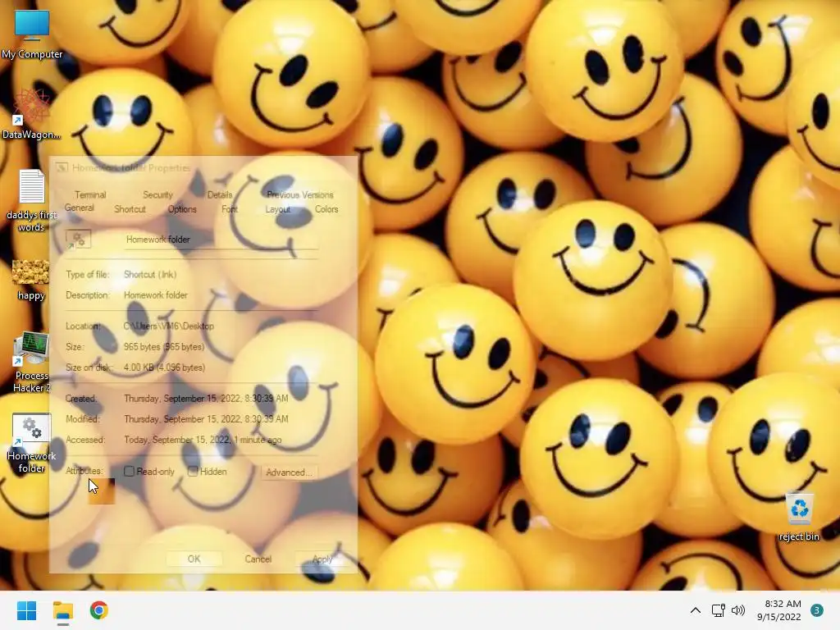Switch to the General tab
This screenshot has height=630, width=840.
[x=80, y=208]
